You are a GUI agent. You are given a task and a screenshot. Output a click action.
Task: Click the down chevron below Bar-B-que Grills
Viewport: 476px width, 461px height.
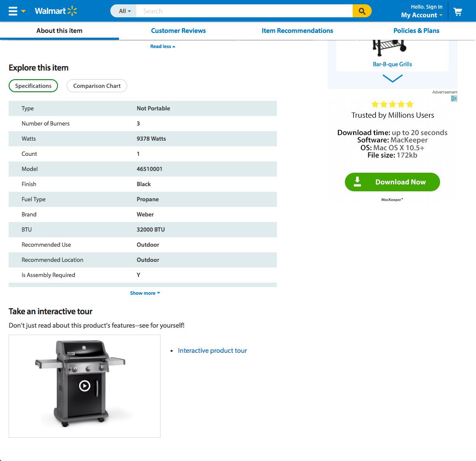click(392, 78)
